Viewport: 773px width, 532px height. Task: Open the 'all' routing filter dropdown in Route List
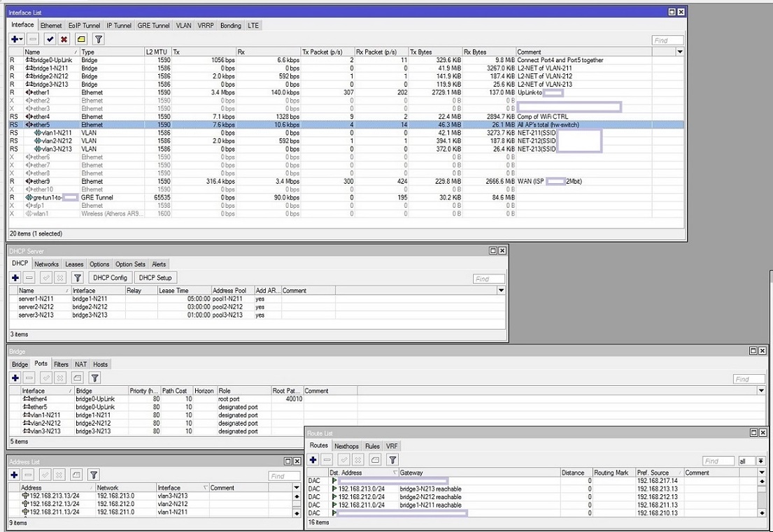[761, 461]
